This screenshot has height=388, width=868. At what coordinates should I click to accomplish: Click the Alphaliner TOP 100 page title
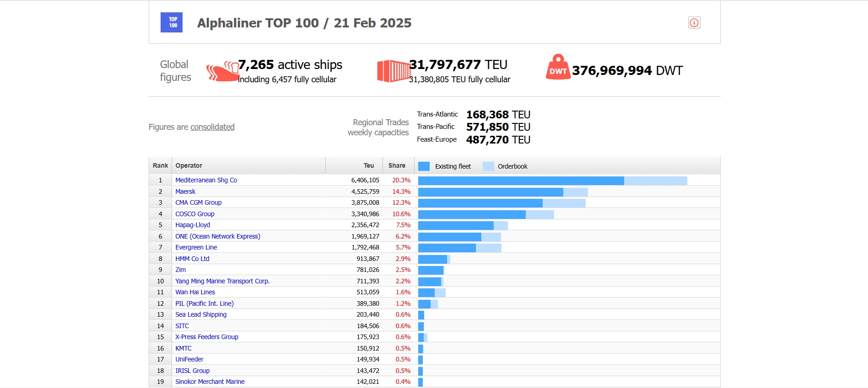(304, 23)
